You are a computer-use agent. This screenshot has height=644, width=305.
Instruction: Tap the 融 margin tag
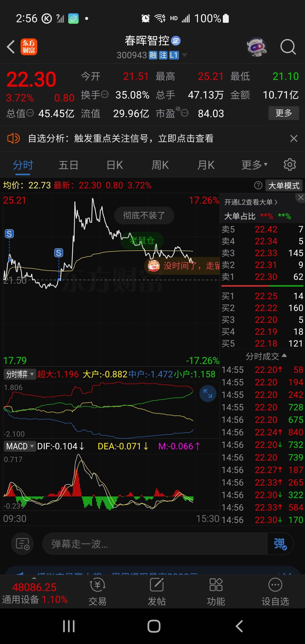pyautogui.click(x=153, y=55)
